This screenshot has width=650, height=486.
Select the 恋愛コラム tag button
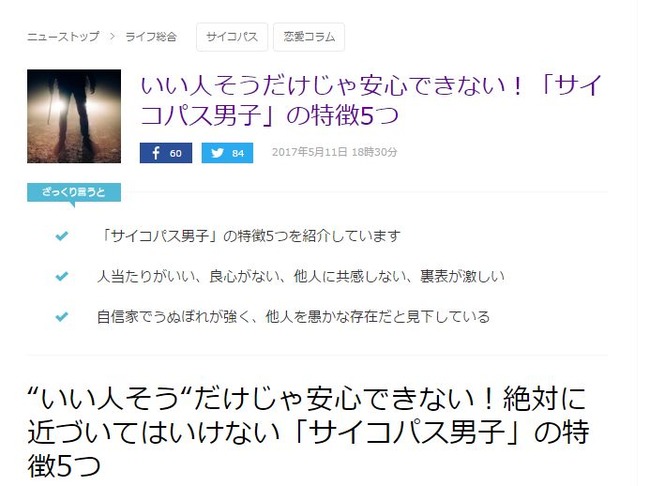(x=309, y=37)
